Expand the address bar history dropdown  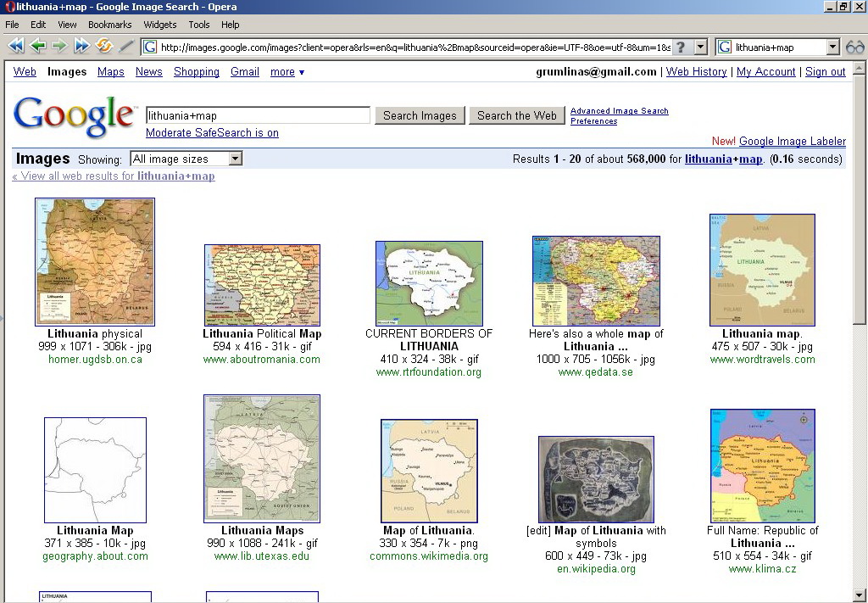(x=700, y=47)
